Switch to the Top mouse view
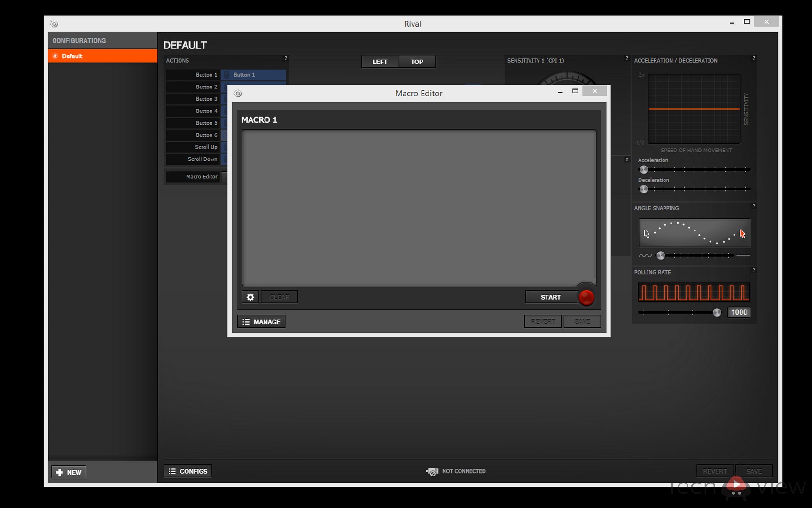 coord(417,62)
